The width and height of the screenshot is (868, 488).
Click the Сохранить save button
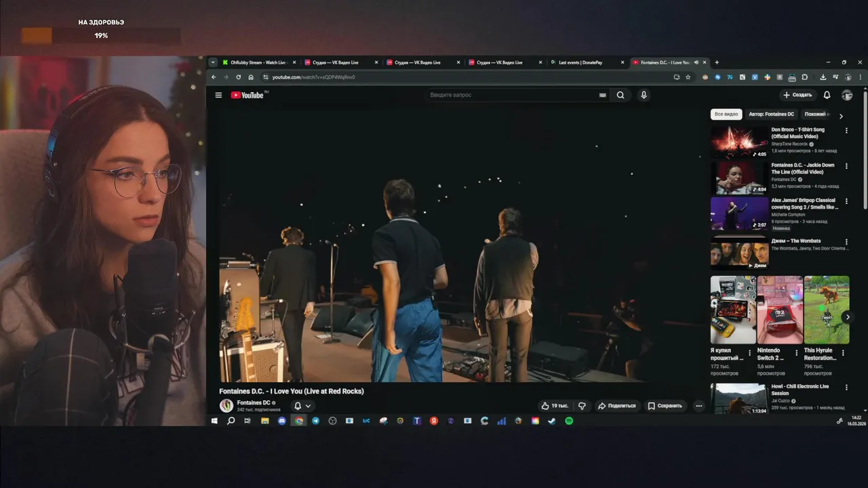click(x=665, y=406)
